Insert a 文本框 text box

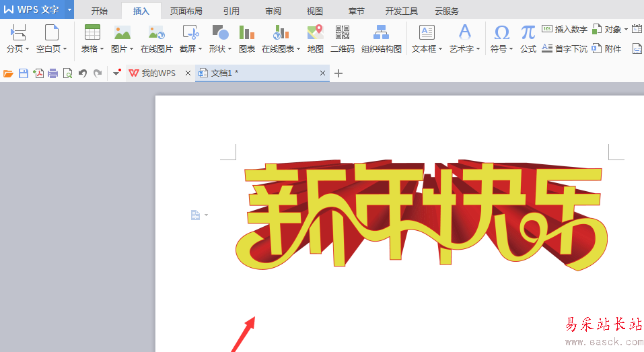click(427, 32)
